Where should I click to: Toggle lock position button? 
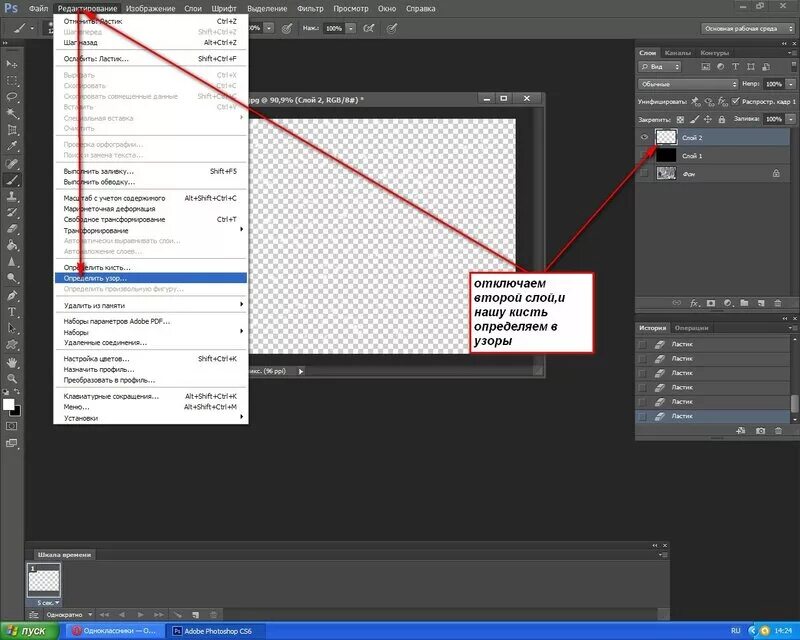(x=708, y=119)
